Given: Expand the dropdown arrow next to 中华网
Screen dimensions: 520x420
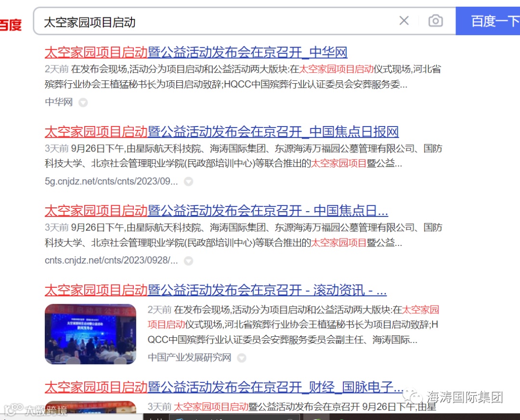Looking at the screenshot, I should pos(83,102).
